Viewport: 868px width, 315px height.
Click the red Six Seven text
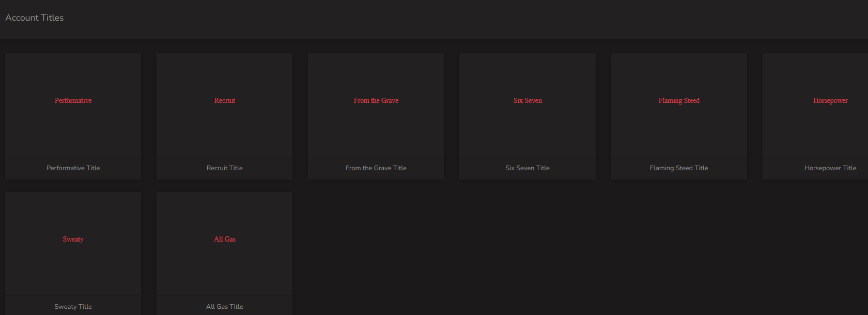(528, 101)
